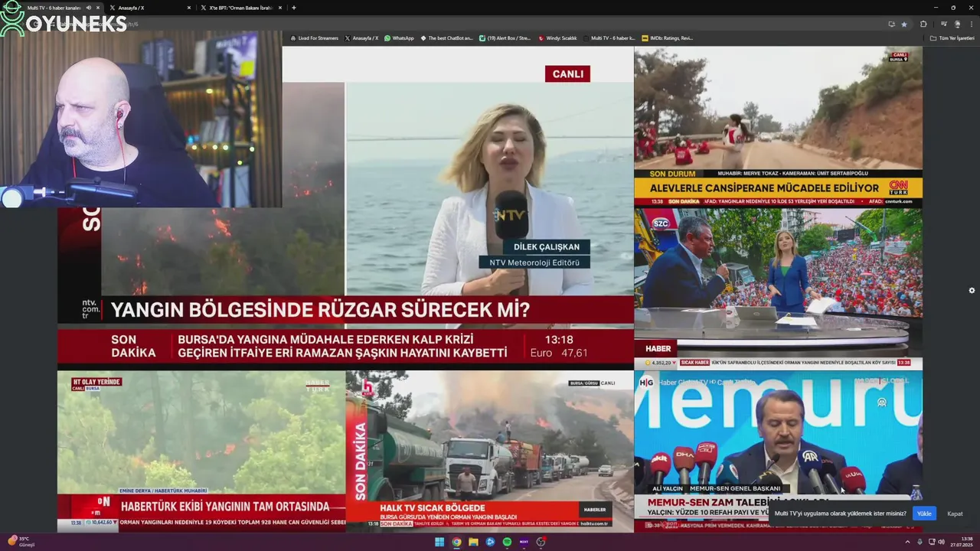The image size is (980, 551).
Task: Open The best ChatBot bookmark
Action: coord(447,37)
